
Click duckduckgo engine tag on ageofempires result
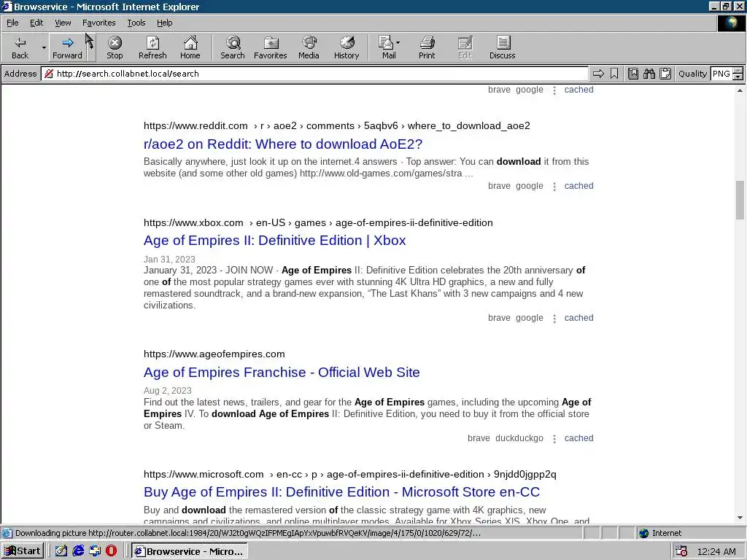(519, 438)
